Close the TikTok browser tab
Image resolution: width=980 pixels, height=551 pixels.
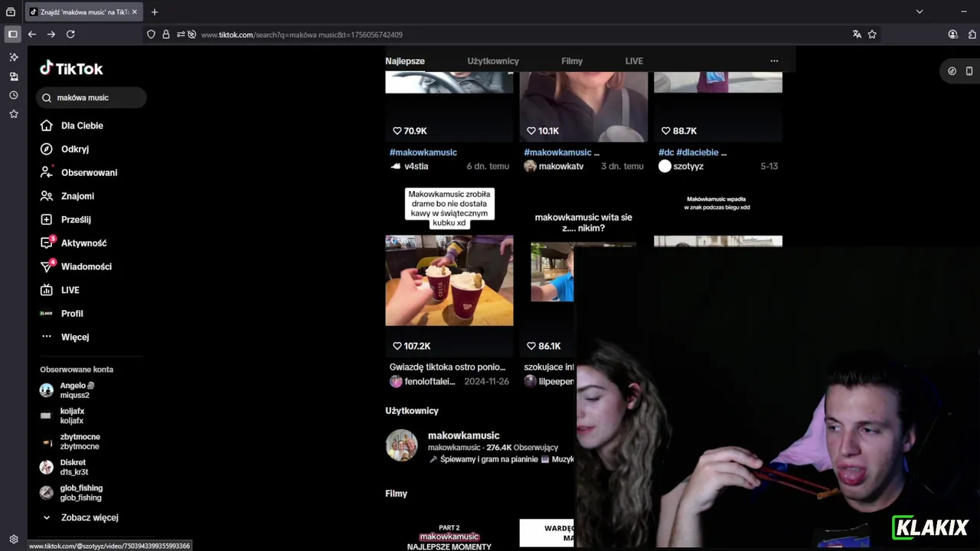(x=135, y=12)
